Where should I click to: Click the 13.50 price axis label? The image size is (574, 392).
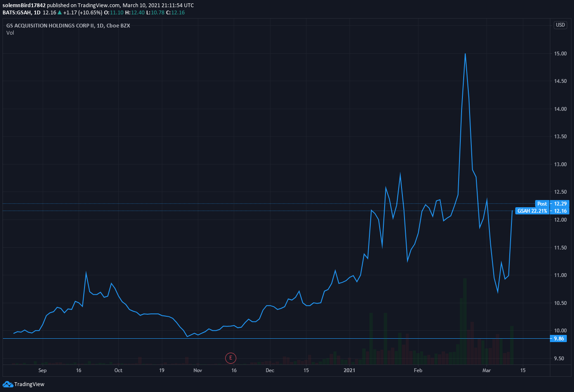coord(560,137)
